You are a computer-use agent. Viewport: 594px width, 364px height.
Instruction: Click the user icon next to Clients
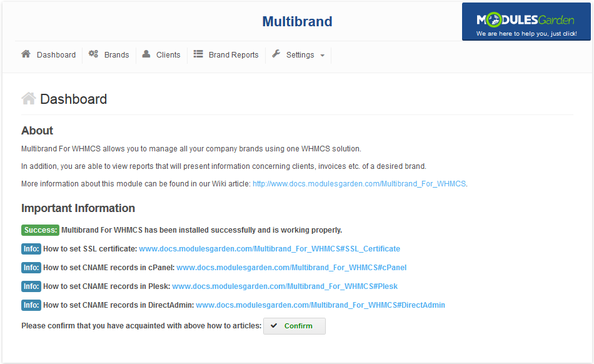pos(146,54)
